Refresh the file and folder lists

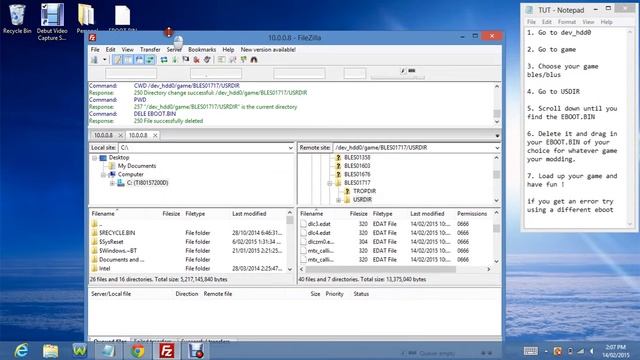click(x=164, y=60)
